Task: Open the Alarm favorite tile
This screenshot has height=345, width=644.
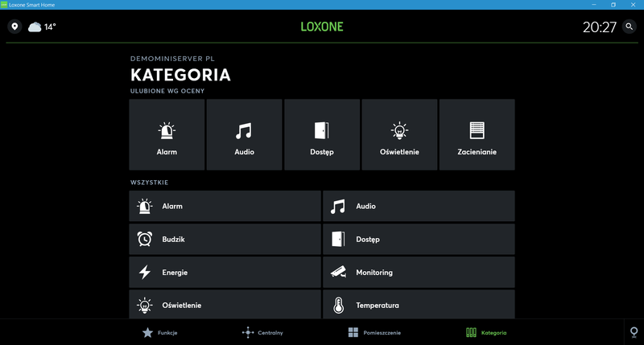Action: tap(167, 134)
